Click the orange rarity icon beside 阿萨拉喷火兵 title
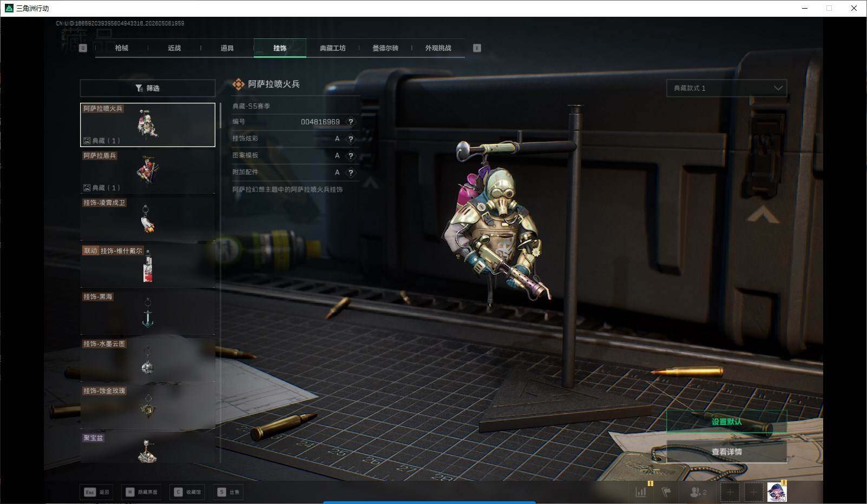Screen dimensions: 867x504 click(238, 84)
